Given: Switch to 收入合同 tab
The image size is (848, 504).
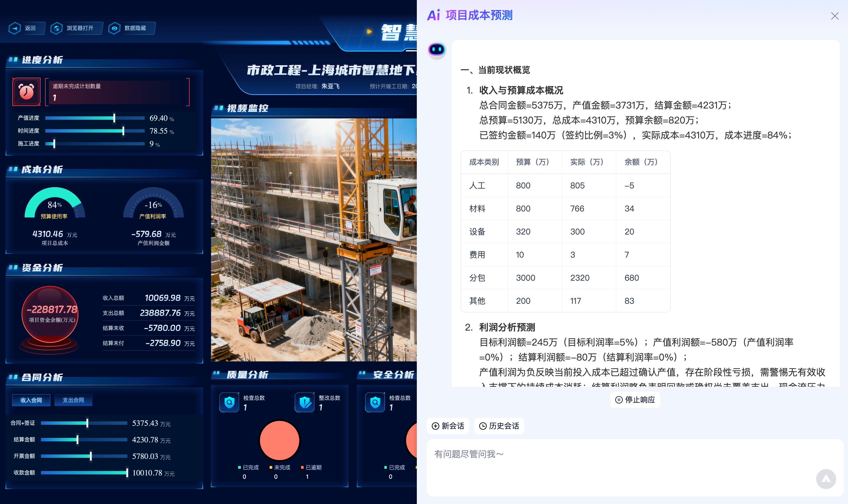Looking at the screenshot, I should 31,400.
